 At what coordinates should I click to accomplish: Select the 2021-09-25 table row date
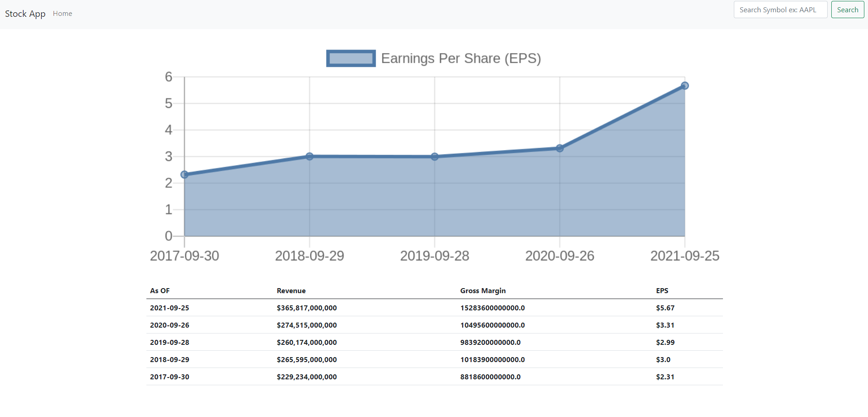170,308
